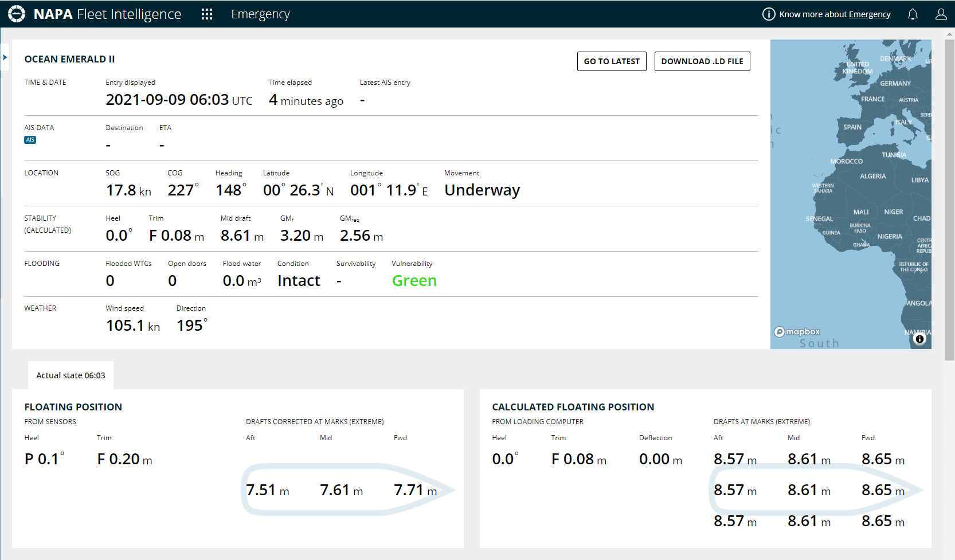
Task: Click DOWNLOAD .LD FILE
Action: (702, 61)
